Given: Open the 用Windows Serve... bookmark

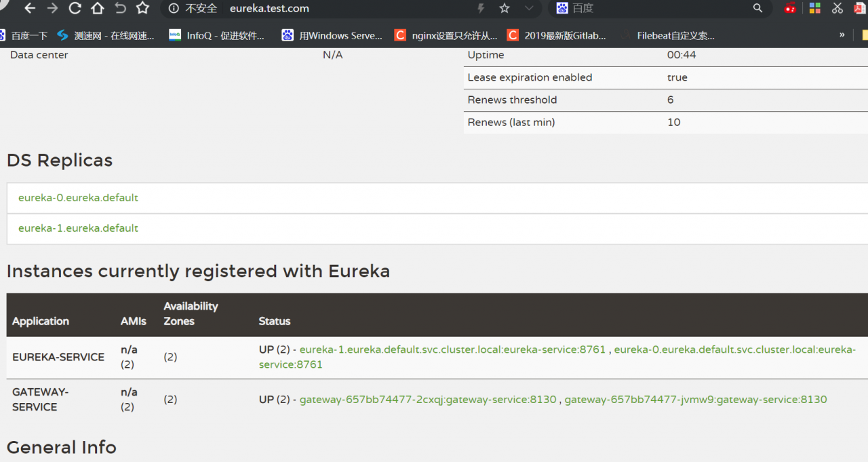Looking at the screenshot, I should pos(332,35).
